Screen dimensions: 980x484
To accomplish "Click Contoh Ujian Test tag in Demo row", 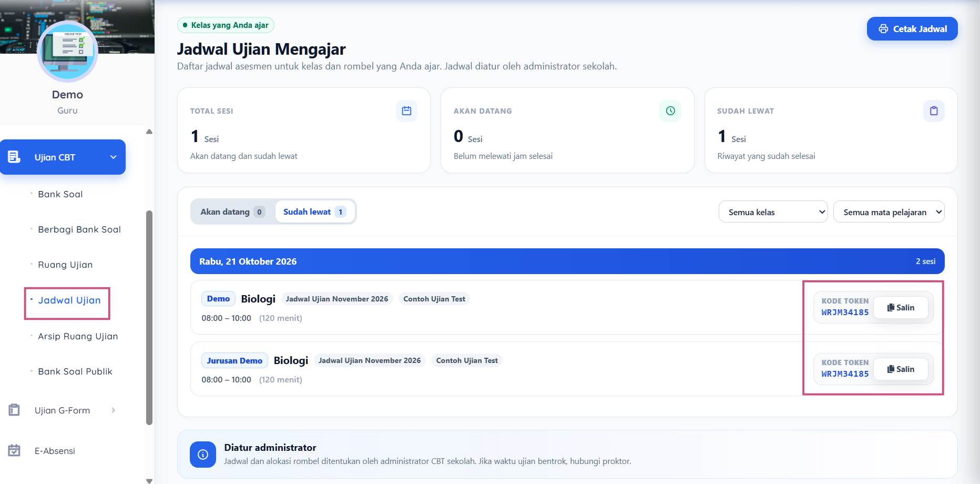I will [x=434, y=299].
